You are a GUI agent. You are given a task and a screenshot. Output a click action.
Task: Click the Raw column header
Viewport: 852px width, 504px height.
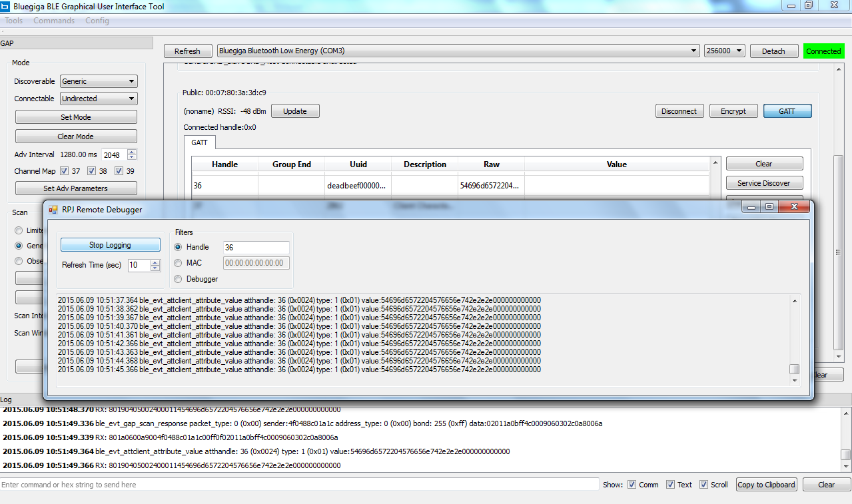coord(492,164)
